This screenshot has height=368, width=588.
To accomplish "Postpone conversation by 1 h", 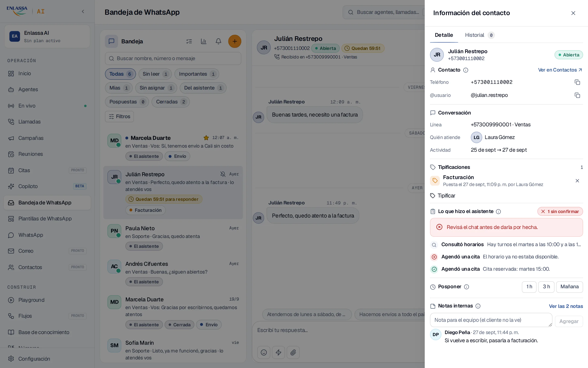I will pyautogui.click(x=529, y=287).
